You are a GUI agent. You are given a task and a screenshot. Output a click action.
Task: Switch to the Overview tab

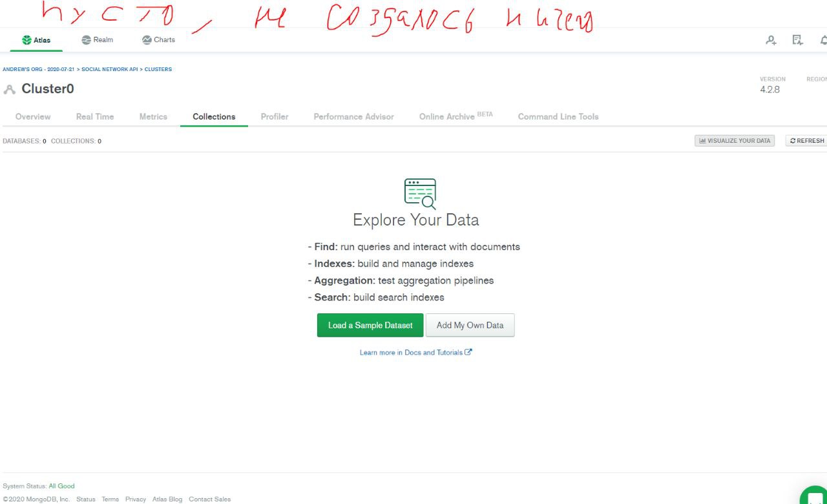pos(33,116)
